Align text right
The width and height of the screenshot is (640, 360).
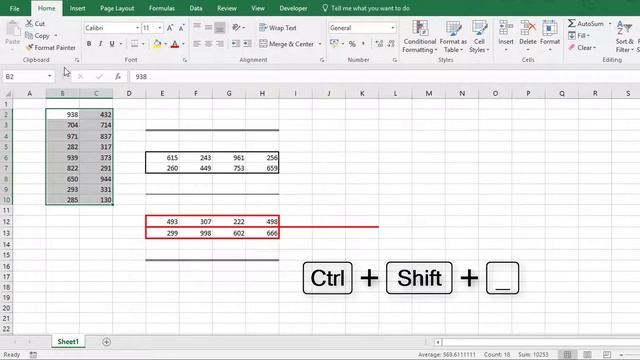pyautogui.click(x=220, y=44)
